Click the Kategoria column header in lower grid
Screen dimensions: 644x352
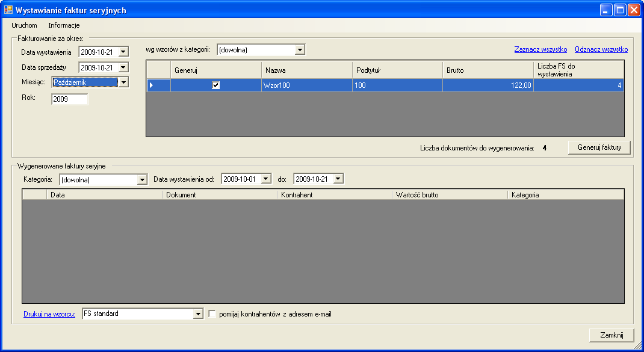(566, 195)
